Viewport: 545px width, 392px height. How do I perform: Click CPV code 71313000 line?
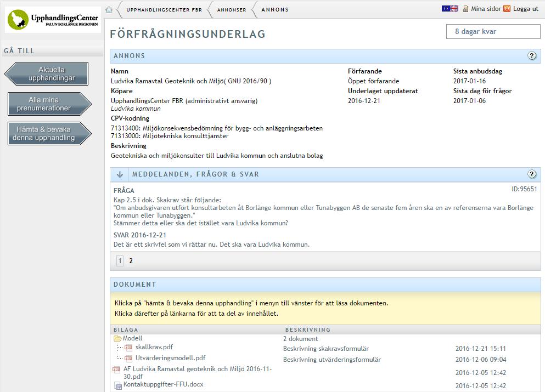170,136
